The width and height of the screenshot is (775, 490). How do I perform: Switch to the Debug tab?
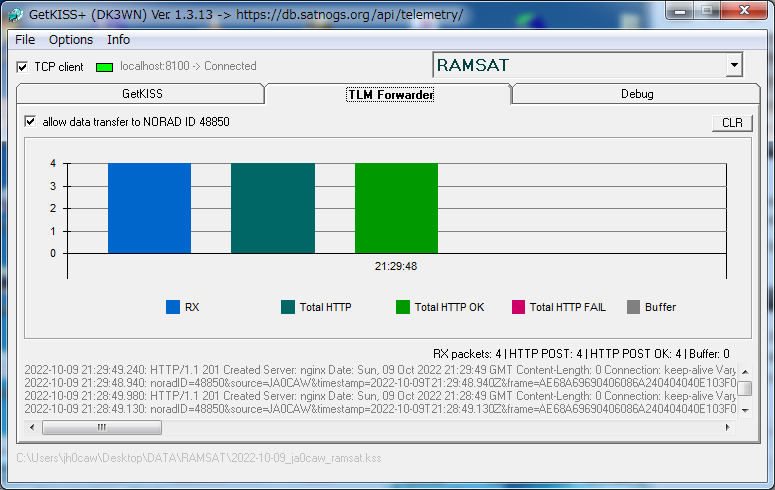tap(637, 94)
